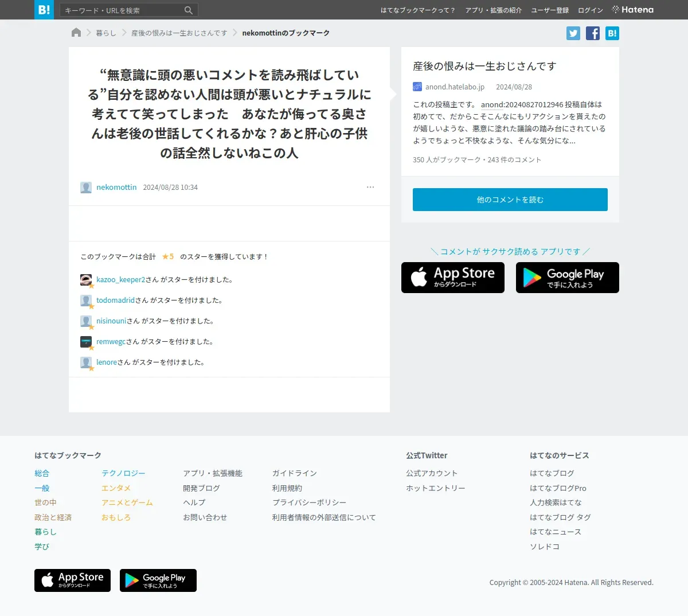Open アプリ・拡張の紹介 in the header

click(494, 10)
